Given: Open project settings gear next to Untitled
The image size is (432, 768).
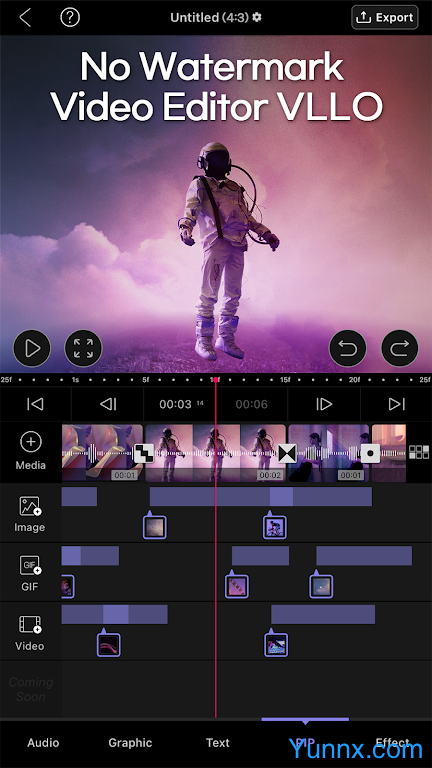Looking at the screenshot, I should point(257,18).
